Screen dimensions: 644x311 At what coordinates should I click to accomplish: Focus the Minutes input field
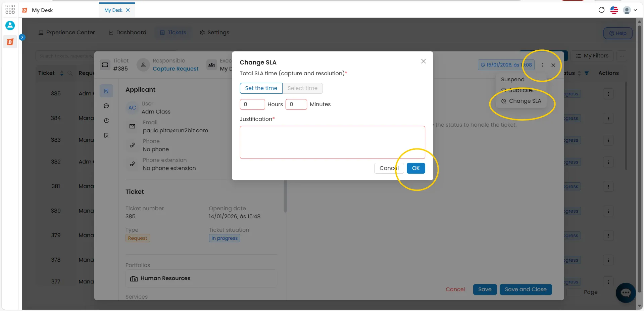click(x=296, y=104)
